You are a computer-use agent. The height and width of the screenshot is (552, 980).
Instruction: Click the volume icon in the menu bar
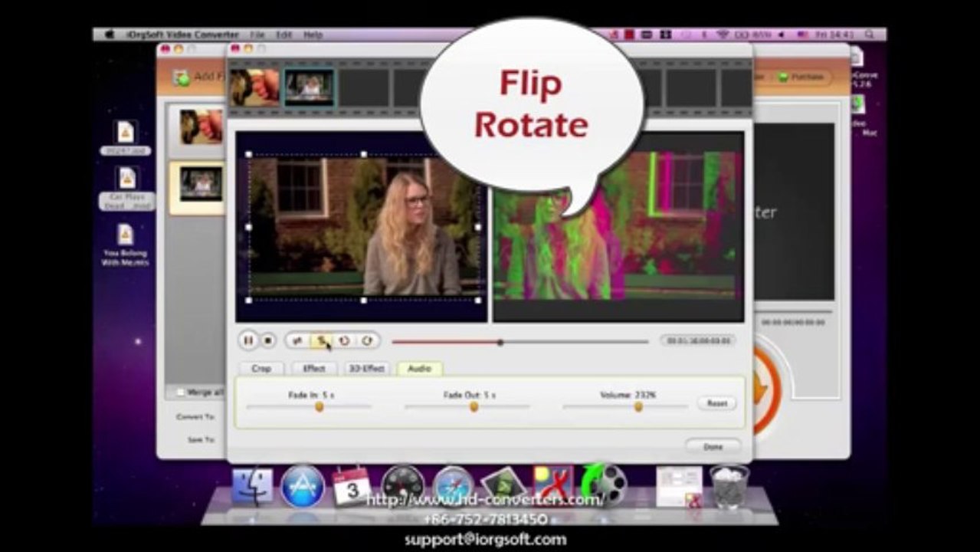point(782,34)
